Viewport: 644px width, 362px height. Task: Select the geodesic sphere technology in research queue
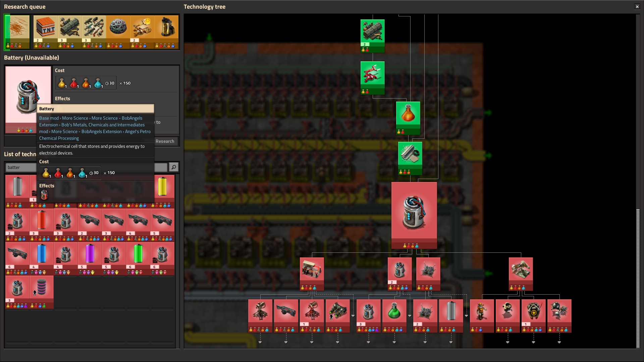click(118, 32)
